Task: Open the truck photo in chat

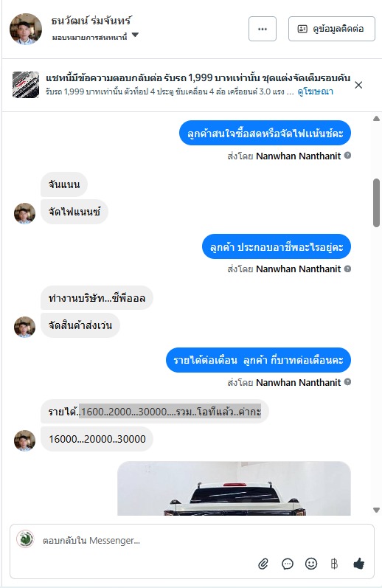Action: 234,488
